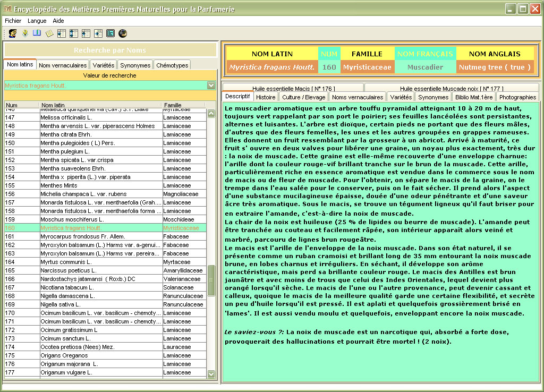The width and height of the screenshot is (544, 392).
Task: Expand the Valeur de recherche dropdown arrow
Action: tap(211, 86)
